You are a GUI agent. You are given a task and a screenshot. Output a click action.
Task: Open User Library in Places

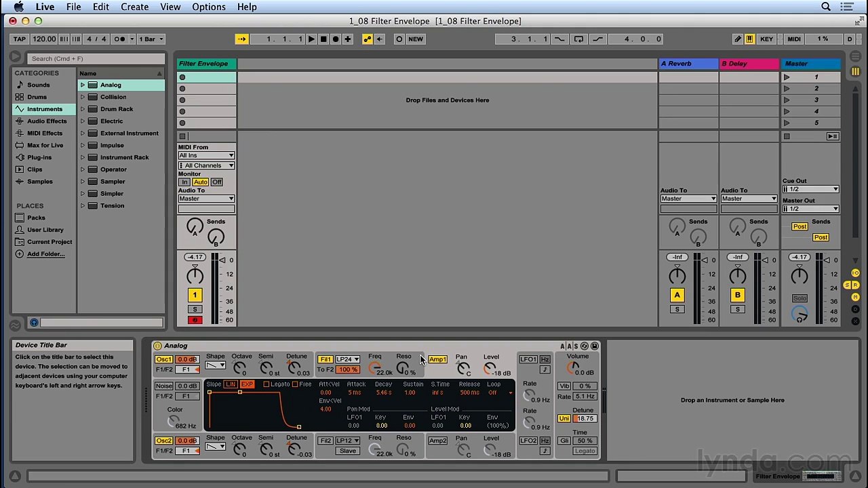(x=45, y=230)
